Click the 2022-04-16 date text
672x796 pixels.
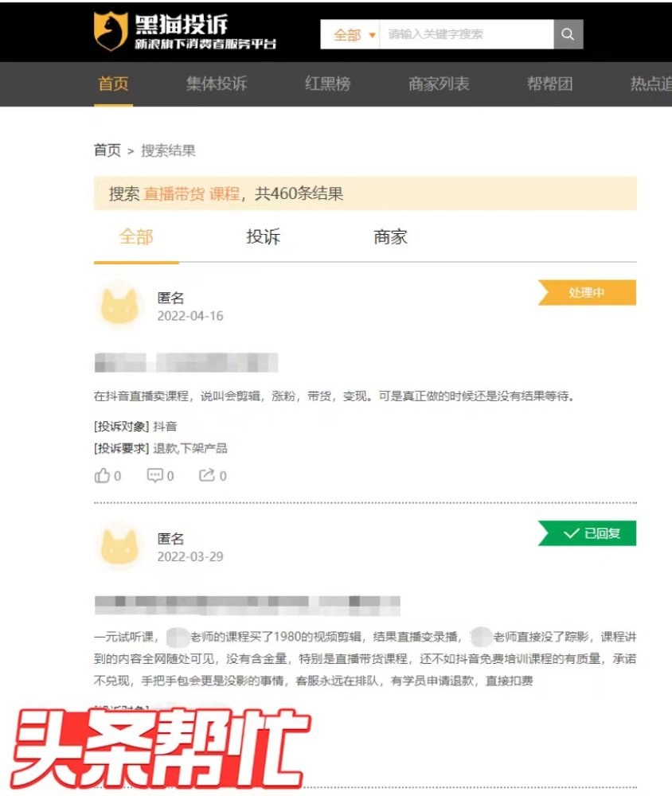(190, 316)
